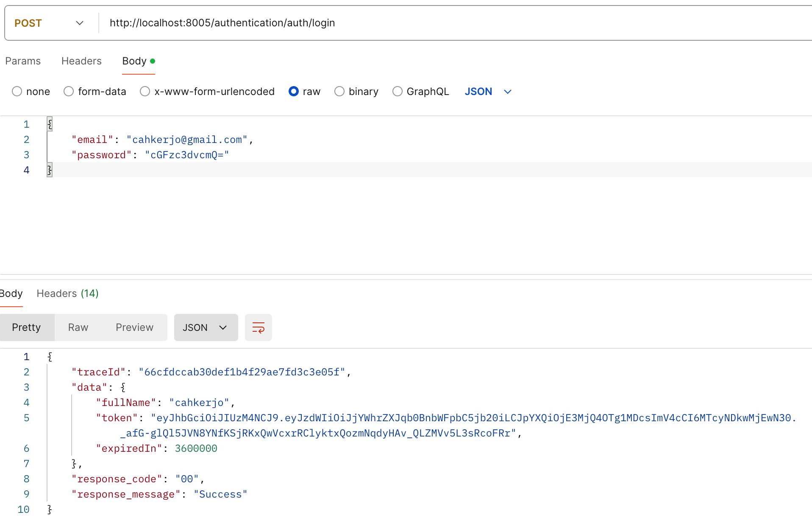Switch response view to Pretty
The width and height of the screenshot is (812, 526).
click(x=26, y=327)
